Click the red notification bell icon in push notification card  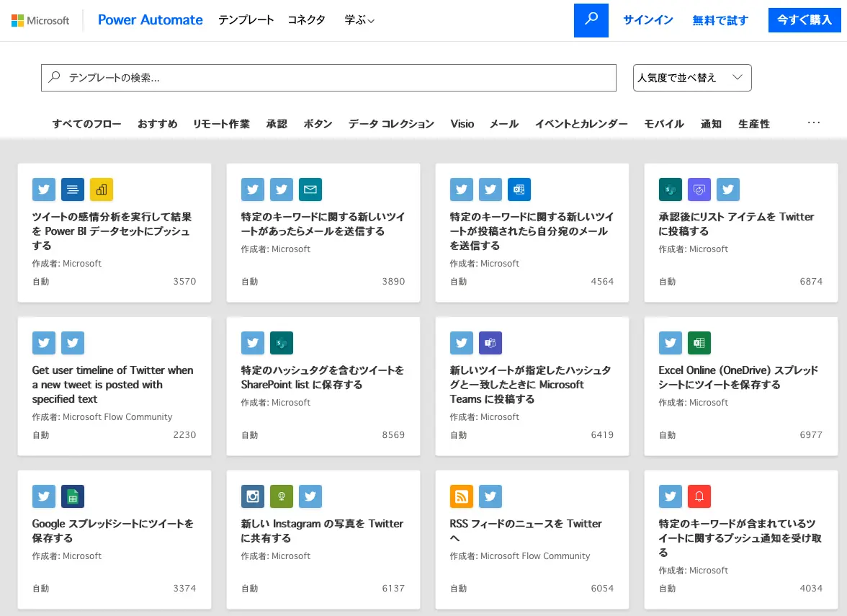click(699, 496)
